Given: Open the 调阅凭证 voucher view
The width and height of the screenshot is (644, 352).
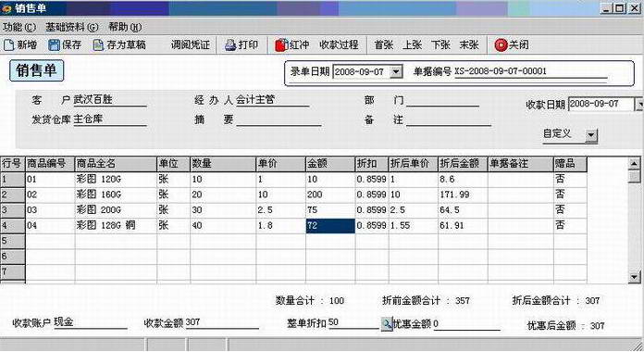Looking at the screenshot, I should (191, 44).
